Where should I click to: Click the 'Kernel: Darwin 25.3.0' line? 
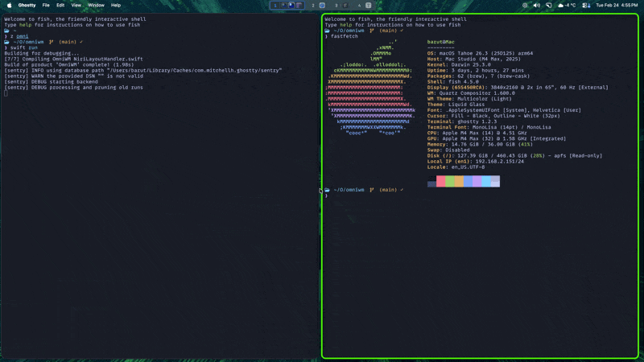pyautogui.click(x=459, y=64)
